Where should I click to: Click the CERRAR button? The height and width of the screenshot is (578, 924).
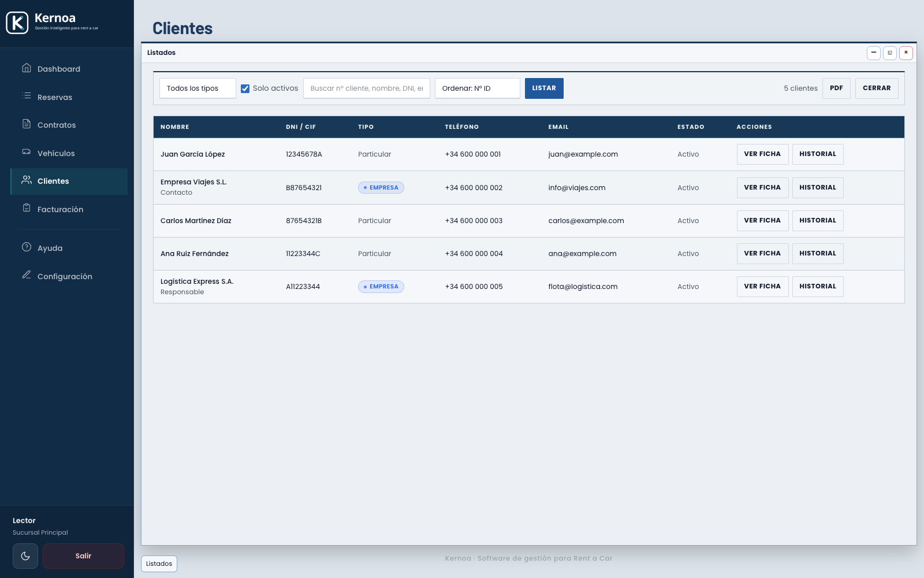pyautogui.click(x=877, y=88)
